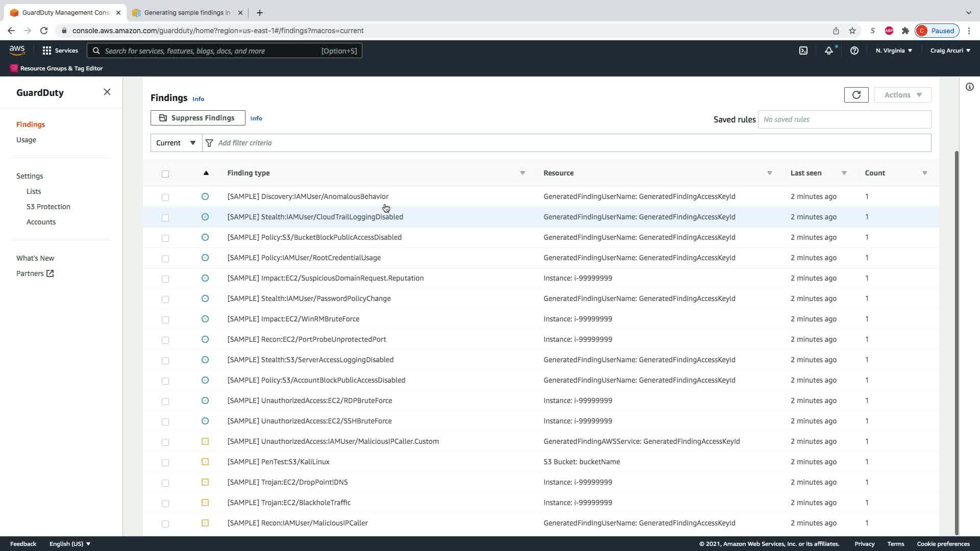Click the right info panel icon
Image resolution: width=980 pixels, height=551 pixels.
[x=969, y=87]
